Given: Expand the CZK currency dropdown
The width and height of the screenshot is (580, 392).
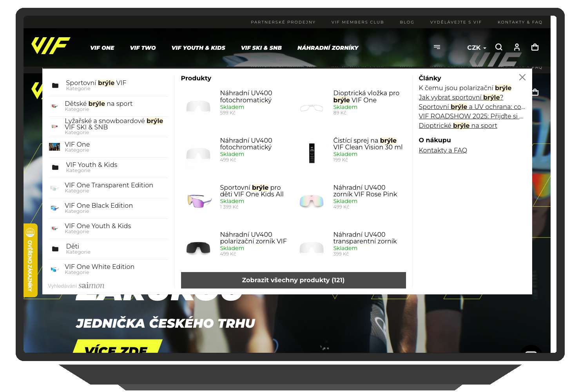Looking at the screenshot, I should coord(476,47).
